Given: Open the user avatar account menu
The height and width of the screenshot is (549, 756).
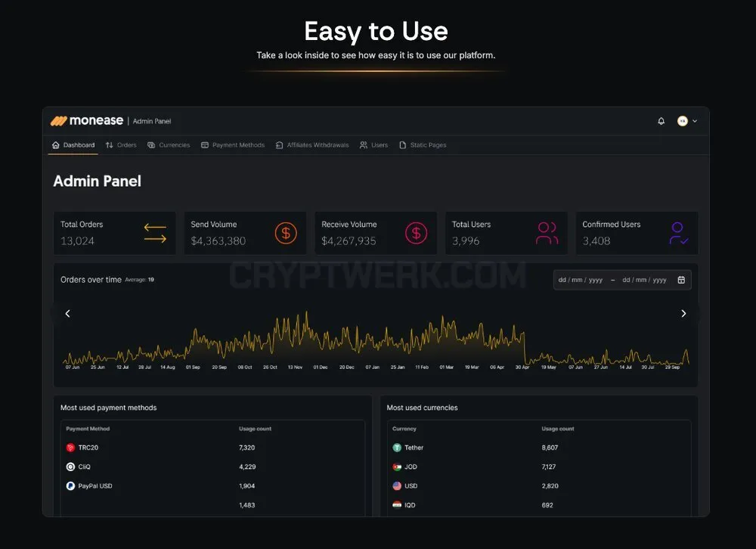Looking at the screenshot, I should click(x=682, y=121).
